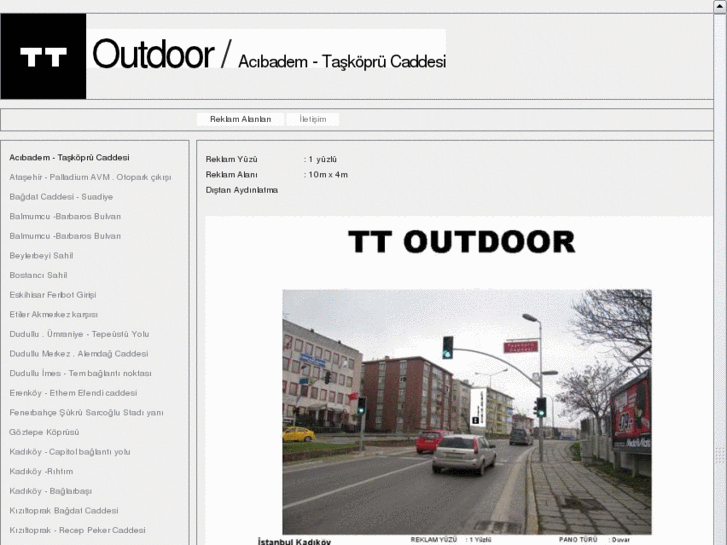This screenshot has height=545, width=727.
Task: Open the first Balmumcu -Barbaros Bulvarı link
Action: 65,216
